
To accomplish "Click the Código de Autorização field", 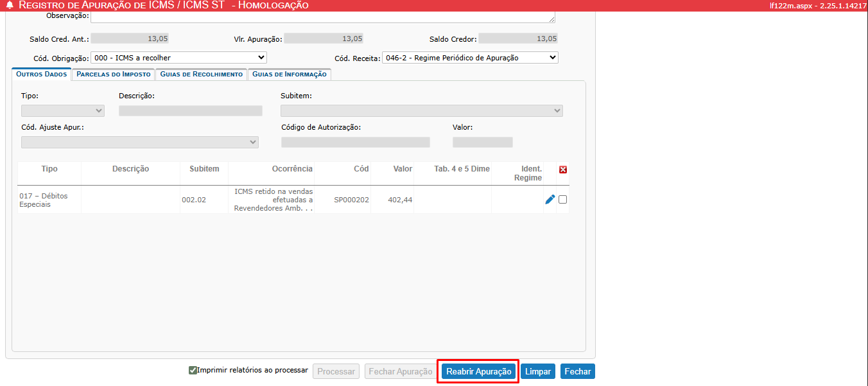I will point(355,142).
